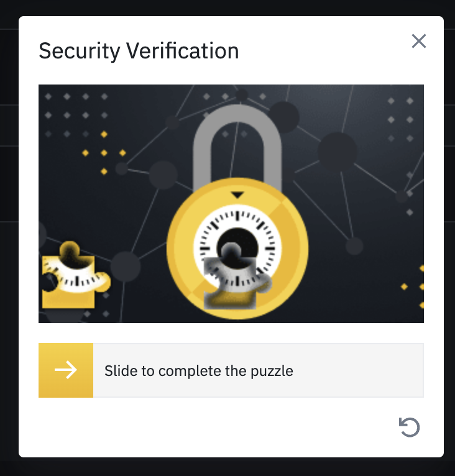Click the black keyhole circle in the dial
This screenshot has height=476, width=455.
click(237, 240)
